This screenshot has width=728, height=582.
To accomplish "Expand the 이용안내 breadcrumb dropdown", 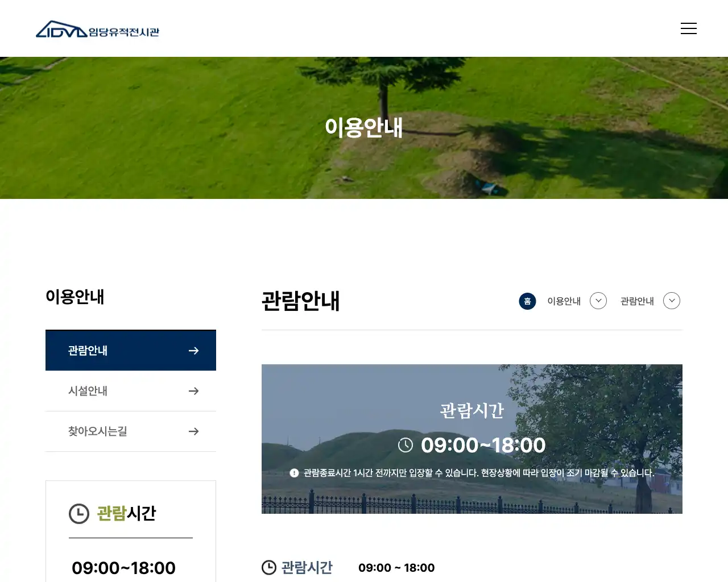I will (x=598, y=301).
